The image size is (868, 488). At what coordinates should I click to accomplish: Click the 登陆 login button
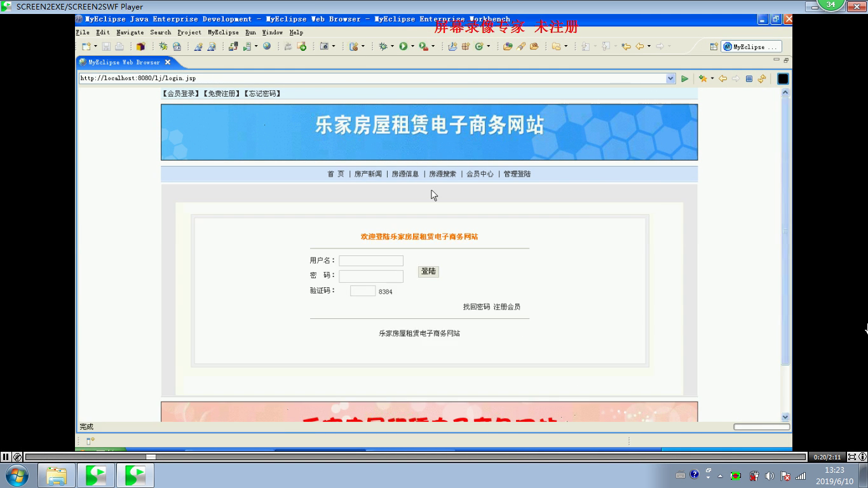tap(428, 271)
